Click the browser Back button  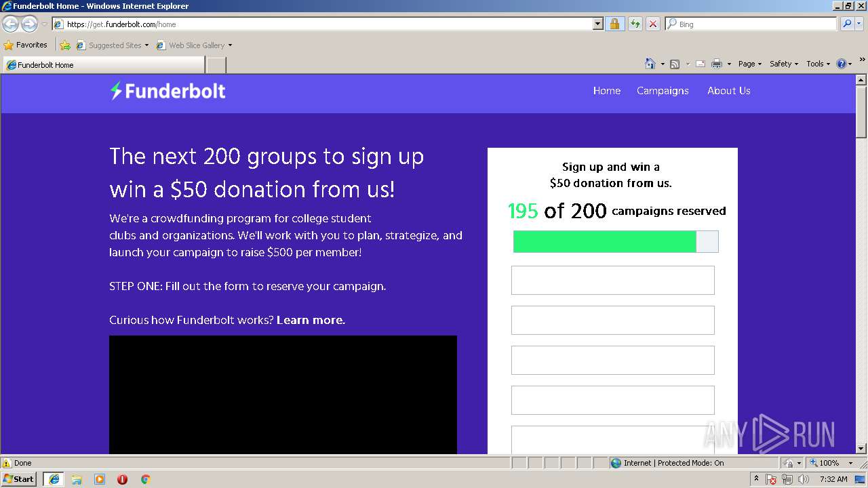(10, 24)
